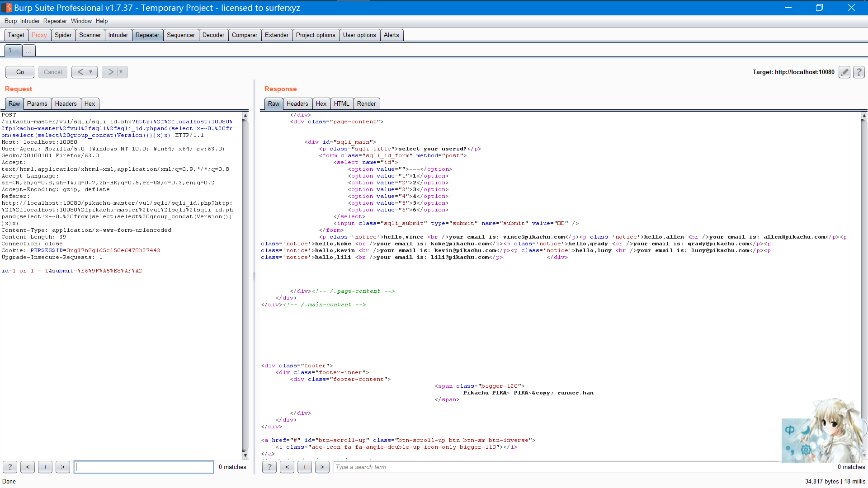
Task: Click the edit target pencil icon
Action: 844,72
